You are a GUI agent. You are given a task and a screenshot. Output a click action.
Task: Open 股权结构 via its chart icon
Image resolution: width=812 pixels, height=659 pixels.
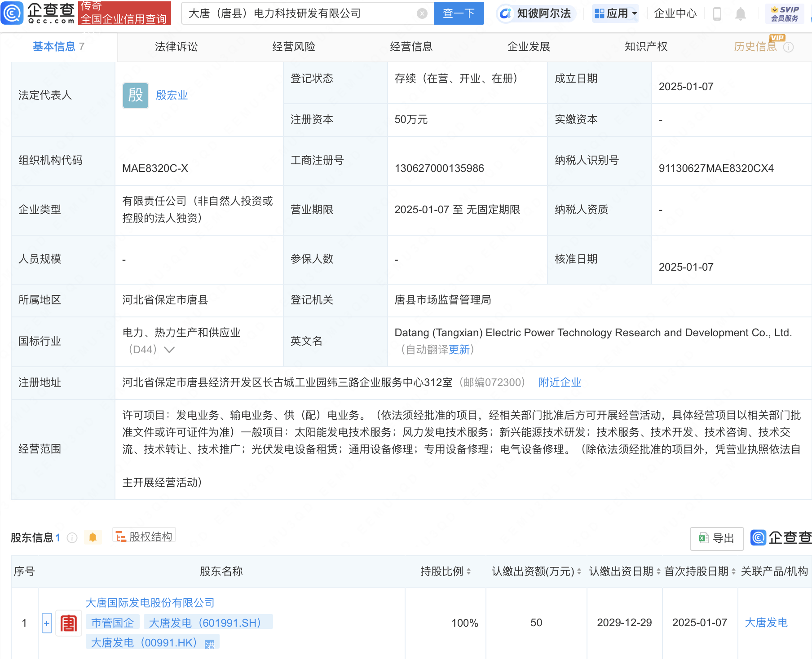(120, 536)
